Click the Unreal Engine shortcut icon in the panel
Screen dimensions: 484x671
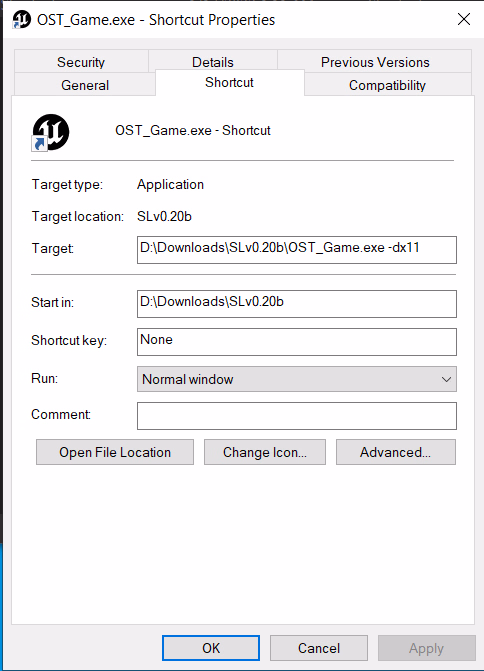coord(50,132)
